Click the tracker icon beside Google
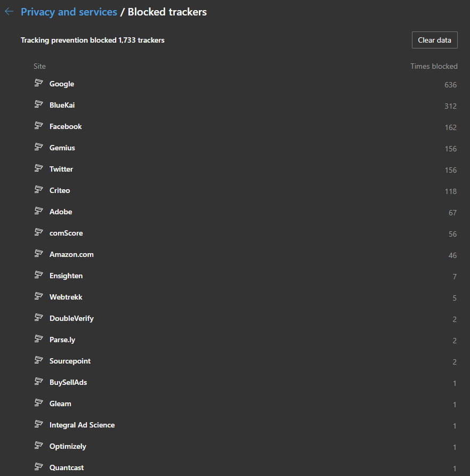The height and width of the screenshot is (476, 470). coord(38,83)
